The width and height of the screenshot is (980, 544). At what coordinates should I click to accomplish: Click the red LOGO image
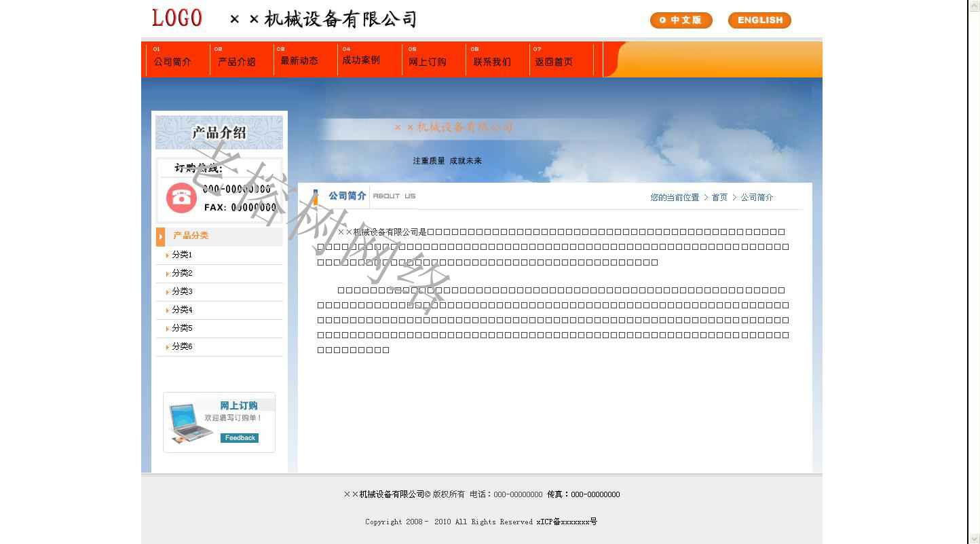click(x=177, y=18)
